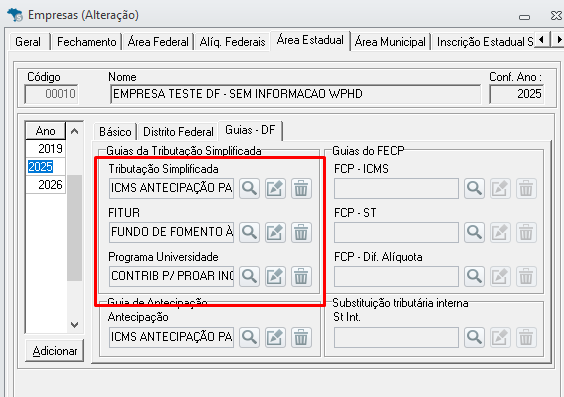Screen dimensions: 564x397
Task: Delete the Tributação Simplificada guide
Action: click(x=301, y=188)
